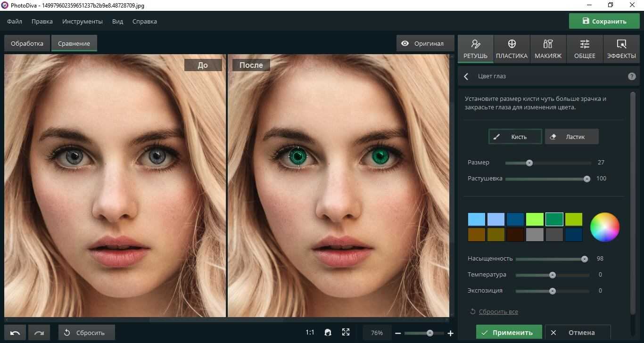This screenshot has height=343, width=644.
Task: Click the face detection icon in bottom bar
Action: point(328,333)
